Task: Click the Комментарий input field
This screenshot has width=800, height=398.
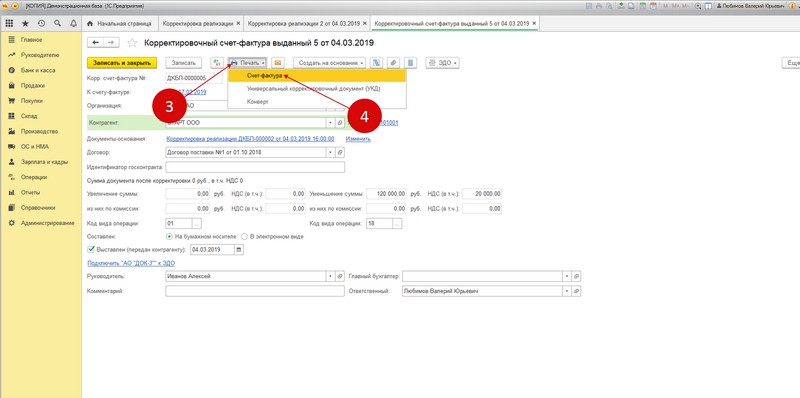Action: (x=255, y=291)
